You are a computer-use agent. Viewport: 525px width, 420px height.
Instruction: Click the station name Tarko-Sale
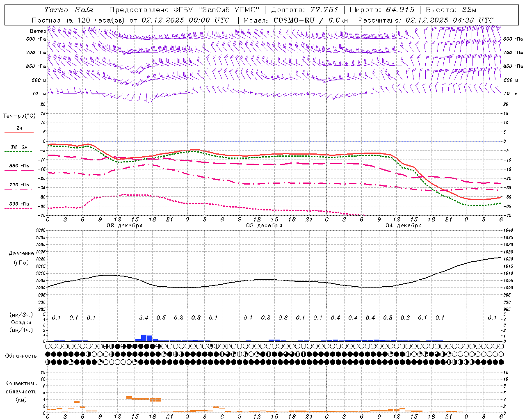click(69, 10)
